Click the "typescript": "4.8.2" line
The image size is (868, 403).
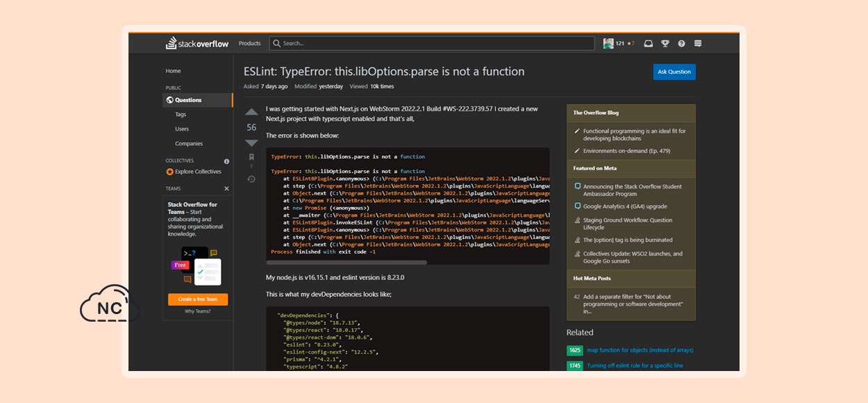point(315,366)
